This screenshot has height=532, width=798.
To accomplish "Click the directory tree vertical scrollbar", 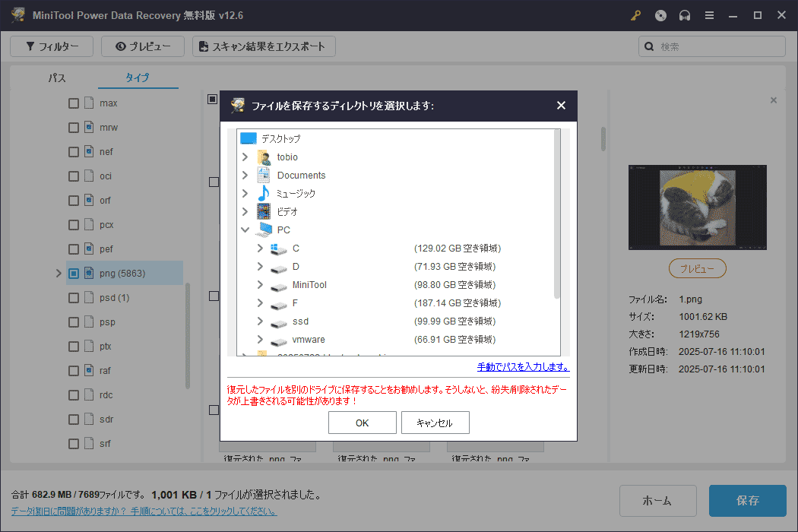I will point(557,214).
